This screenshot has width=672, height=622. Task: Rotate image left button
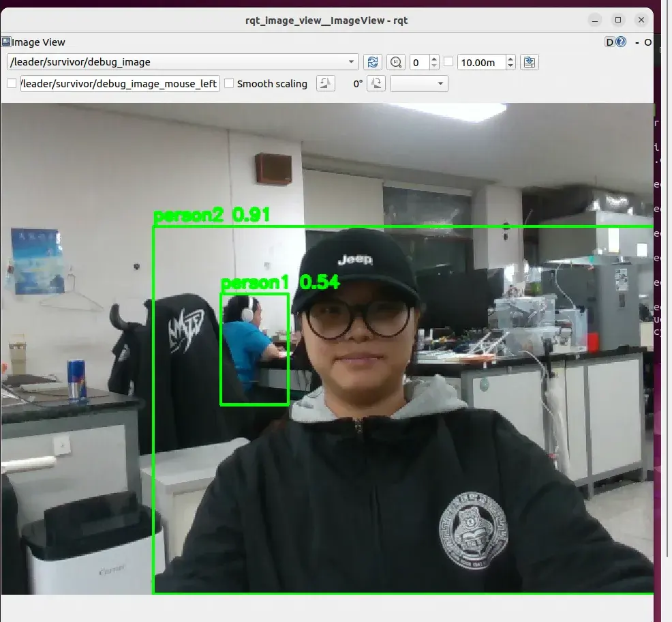(x=325, y=83)
